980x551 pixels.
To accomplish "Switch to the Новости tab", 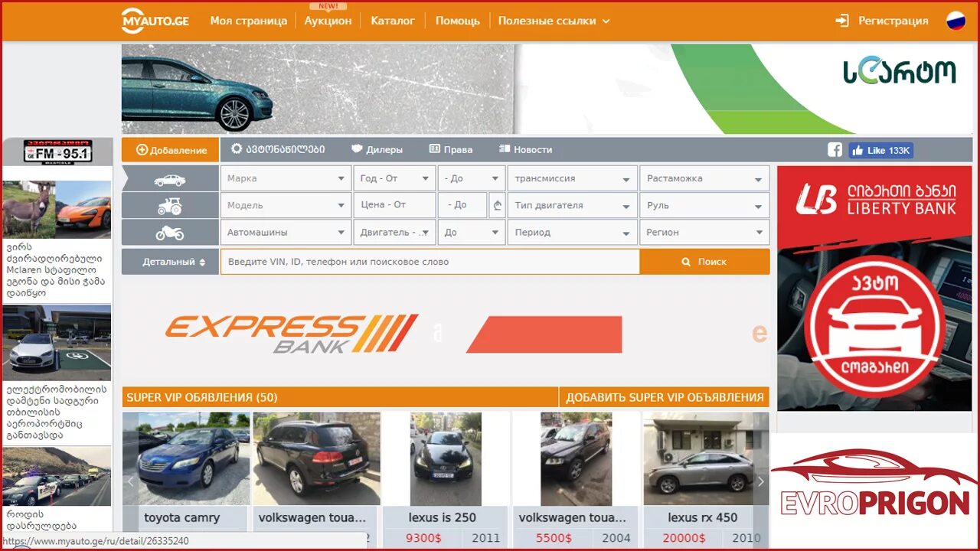I will click(526, 149).
